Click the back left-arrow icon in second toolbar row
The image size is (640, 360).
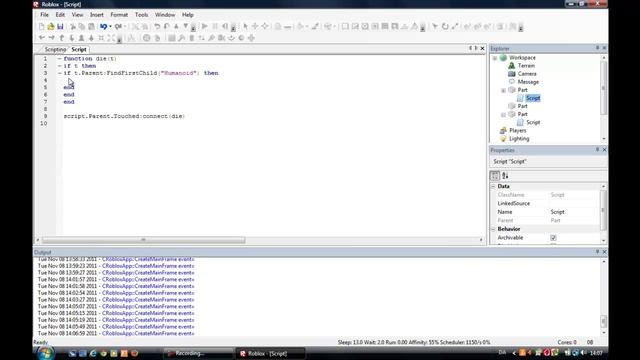(x=42, y=38)
